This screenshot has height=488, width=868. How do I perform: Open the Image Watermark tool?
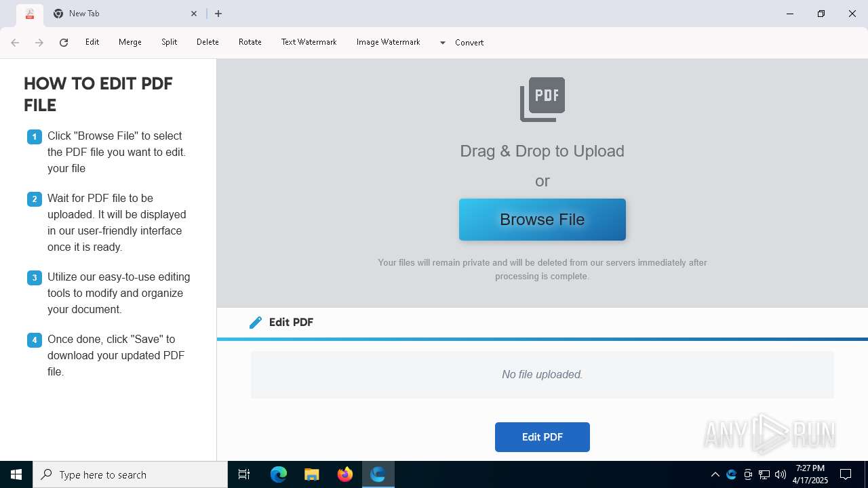click(388, 42)
